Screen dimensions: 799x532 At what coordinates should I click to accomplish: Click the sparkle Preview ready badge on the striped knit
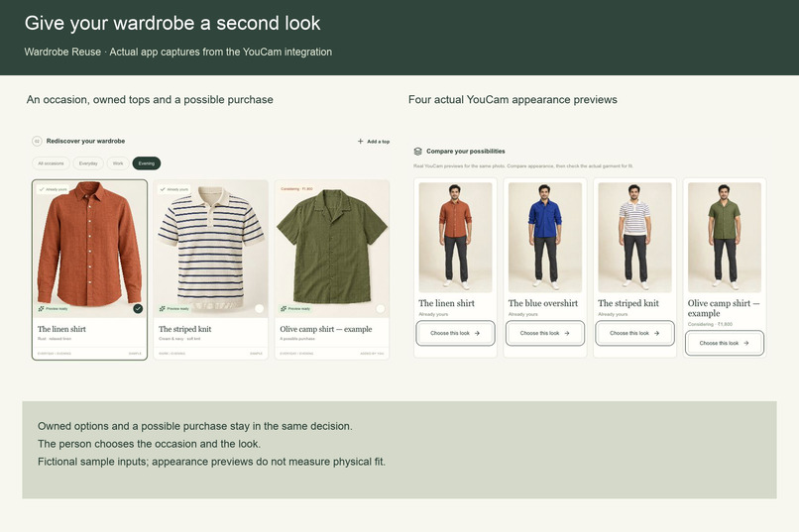click(173, 308)
